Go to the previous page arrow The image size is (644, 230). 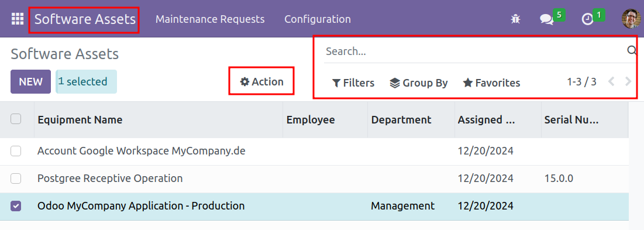(611, 82)
